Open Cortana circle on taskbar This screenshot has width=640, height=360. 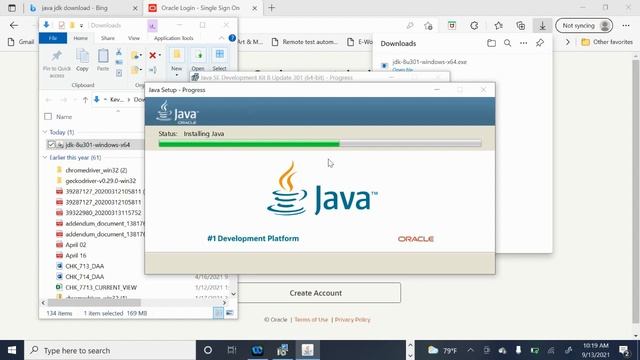pyautogui.click(x=208, y=350)
